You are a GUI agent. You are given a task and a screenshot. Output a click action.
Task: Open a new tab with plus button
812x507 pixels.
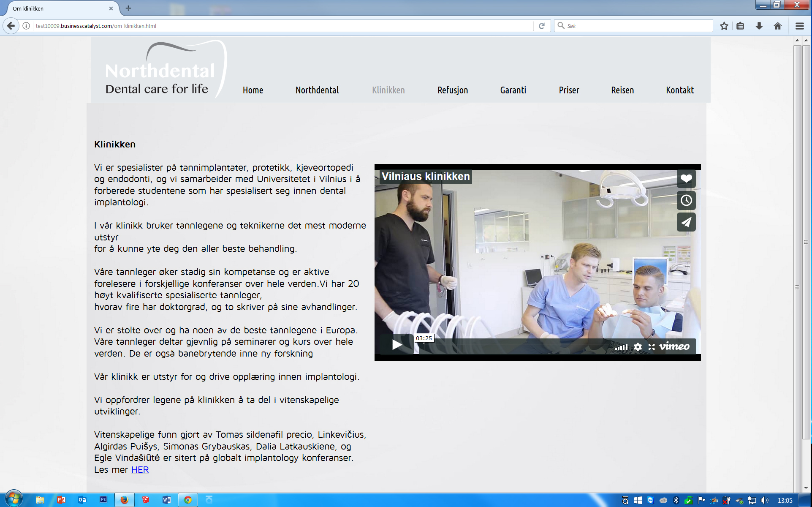(x=128, y=8)
